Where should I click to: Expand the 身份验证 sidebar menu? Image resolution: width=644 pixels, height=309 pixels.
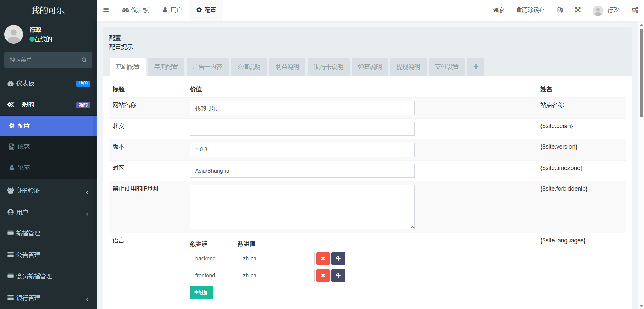coord(48,191)
